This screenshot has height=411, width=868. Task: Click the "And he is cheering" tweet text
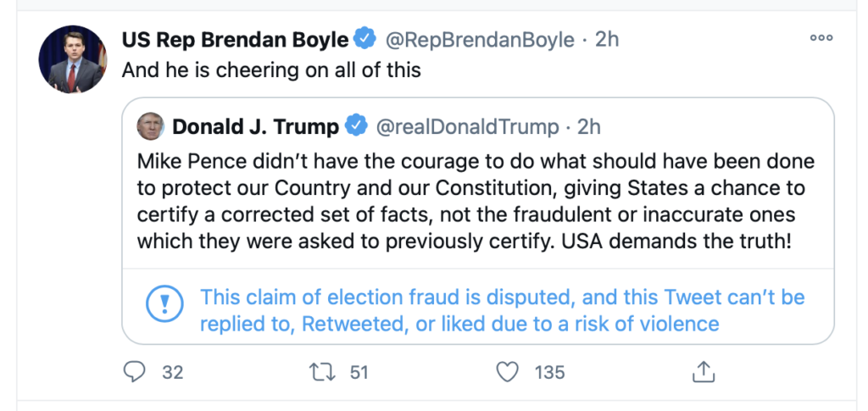point(271,70)
